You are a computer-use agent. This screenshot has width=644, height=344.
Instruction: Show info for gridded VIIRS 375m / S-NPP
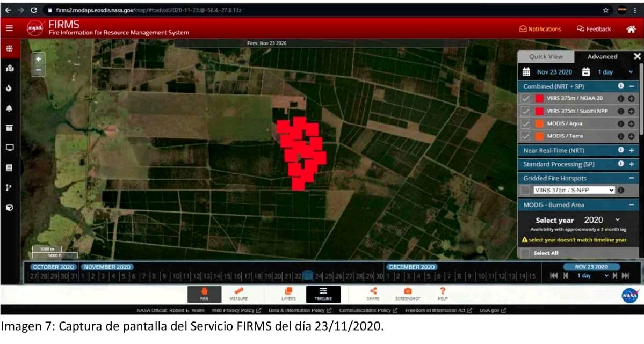click(x=620, y=190)
